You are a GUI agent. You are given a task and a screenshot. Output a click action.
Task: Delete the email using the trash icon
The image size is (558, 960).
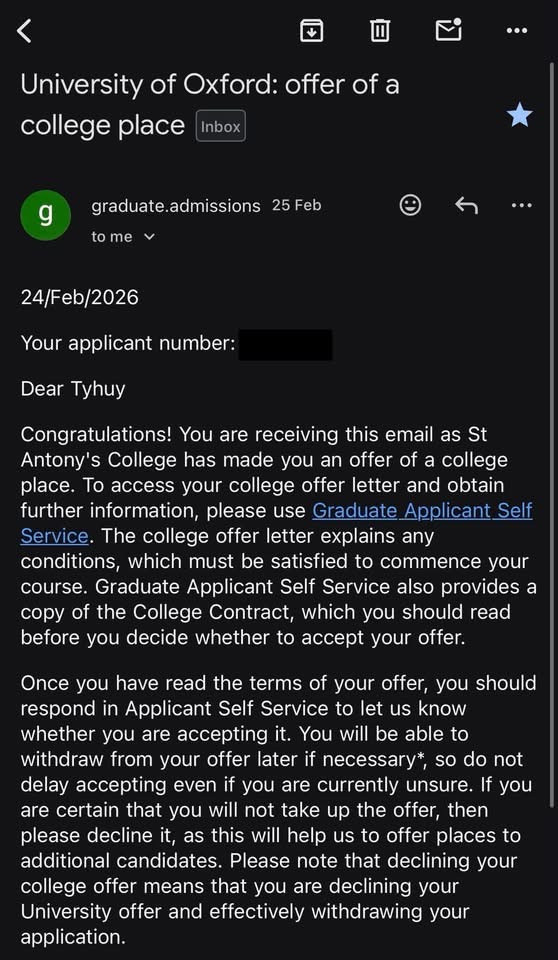tap(380, 30)
